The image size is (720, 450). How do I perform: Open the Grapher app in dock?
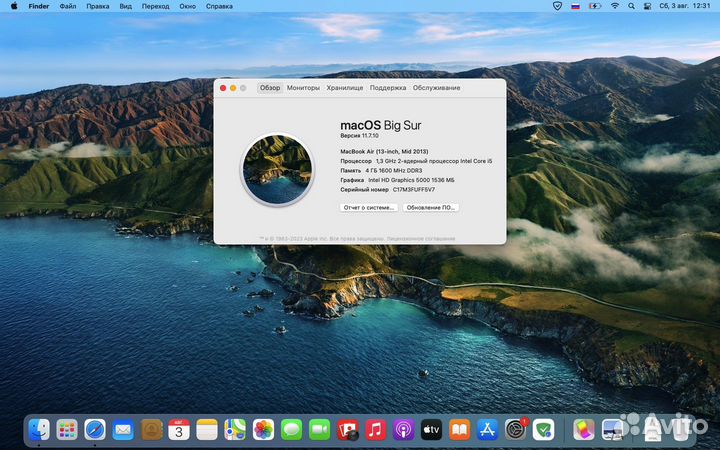pyautogui.click(x=584, y=430)
